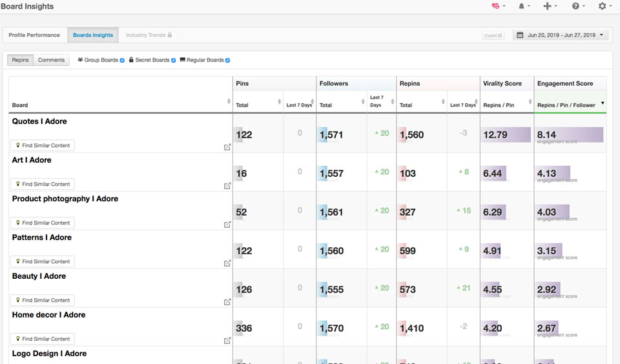The width and height of the screenshot is (620, 364).
Task: Toggle the Secret Boards checkbox
Action: tap(173, 61)
